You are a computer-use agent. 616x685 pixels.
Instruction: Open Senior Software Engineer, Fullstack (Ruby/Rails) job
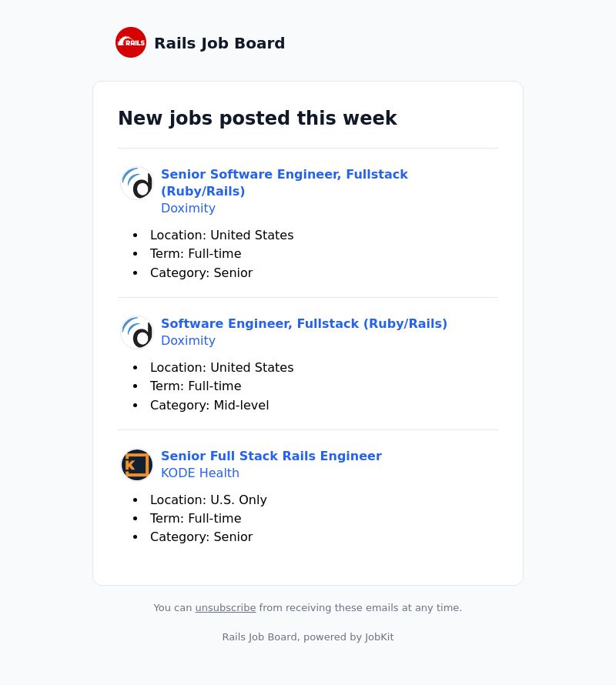tap(284, 182)
